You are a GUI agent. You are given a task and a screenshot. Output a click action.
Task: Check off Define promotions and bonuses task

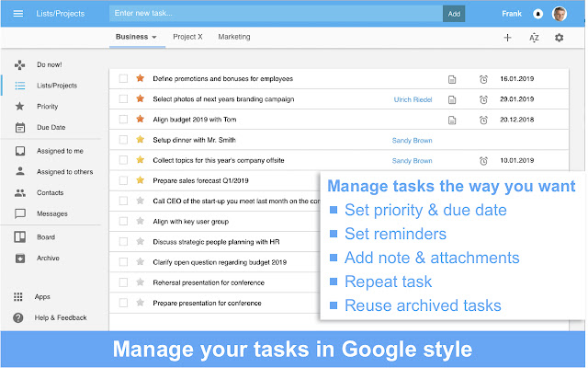[x=123, y=78]
